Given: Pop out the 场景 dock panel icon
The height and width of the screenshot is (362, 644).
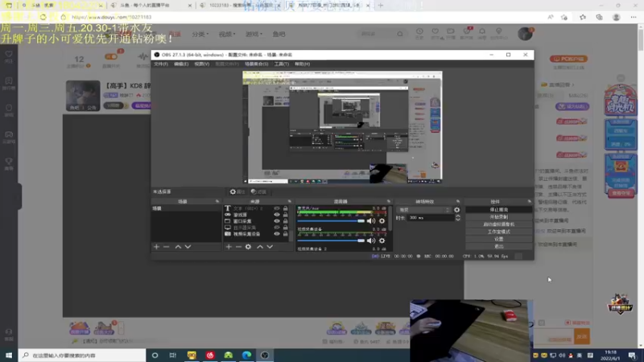Looking at the screenshot, I should [x=217, y=202].
